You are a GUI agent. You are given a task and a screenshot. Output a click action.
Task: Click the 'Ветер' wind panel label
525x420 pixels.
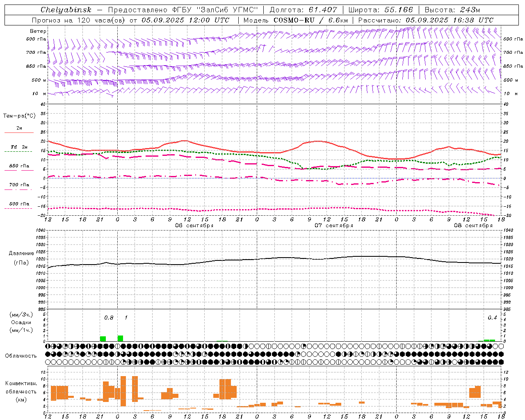[x=38, y=31]
